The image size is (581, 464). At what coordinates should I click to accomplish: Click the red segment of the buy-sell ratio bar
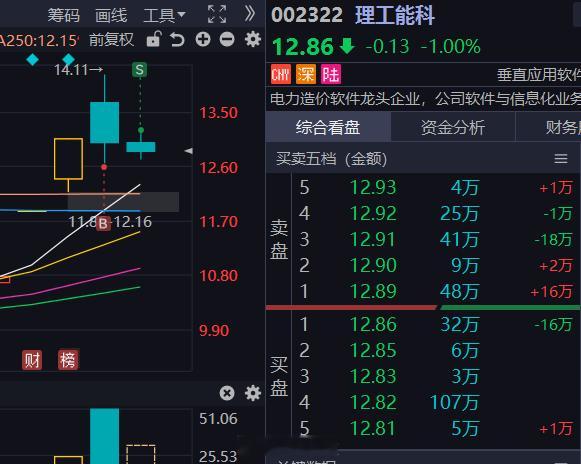tap(351, 308)
